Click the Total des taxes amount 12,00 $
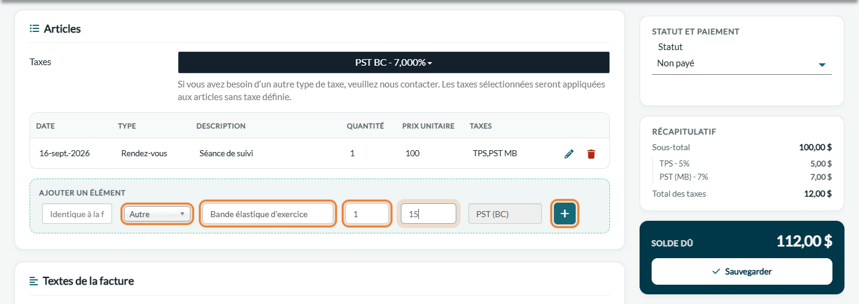Screen dimensions: 868x304 coord(817,194)
